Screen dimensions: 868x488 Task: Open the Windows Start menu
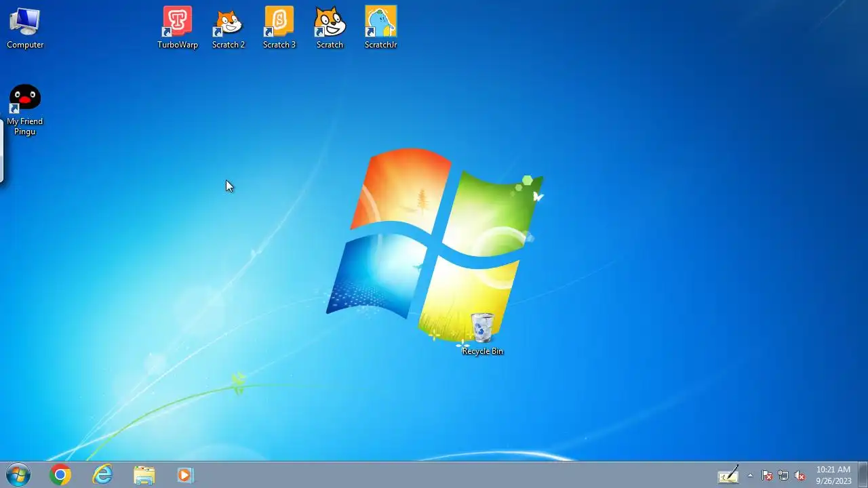[18, 475]
